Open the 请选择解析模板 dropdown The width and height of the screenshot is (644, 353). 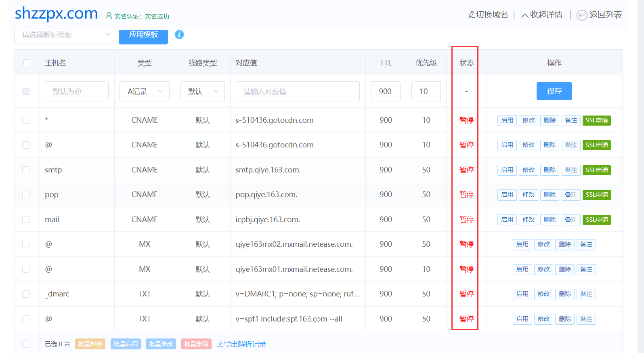(x=66, y=35)
